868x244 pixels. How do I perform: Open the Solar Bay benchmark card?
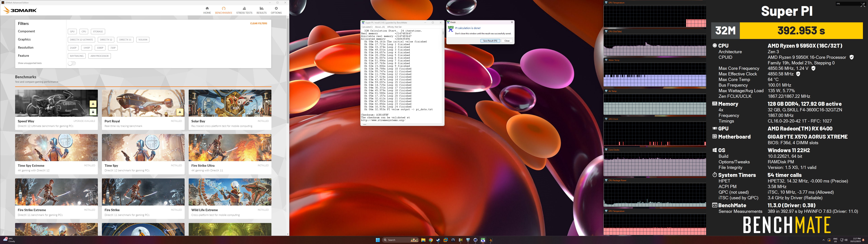pos(230,109)
